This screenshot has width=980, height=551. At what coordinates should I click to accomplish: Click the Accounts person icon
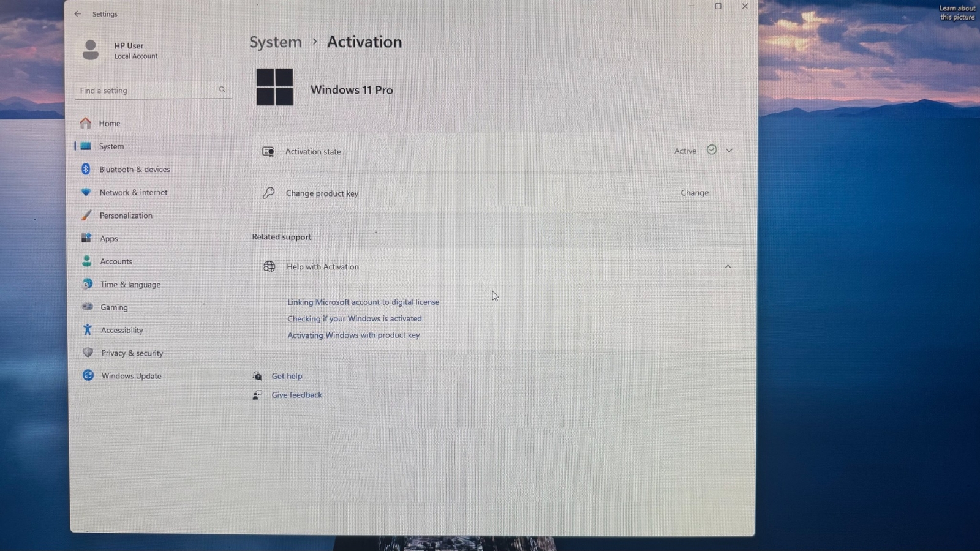[87, 261]
